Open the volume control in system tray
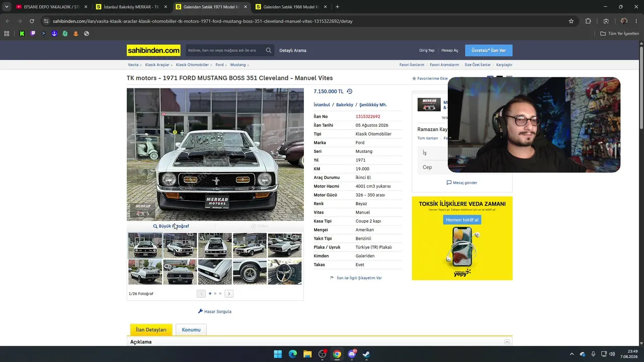This screenshot has height=362, width=644. [x=612, y=354]
